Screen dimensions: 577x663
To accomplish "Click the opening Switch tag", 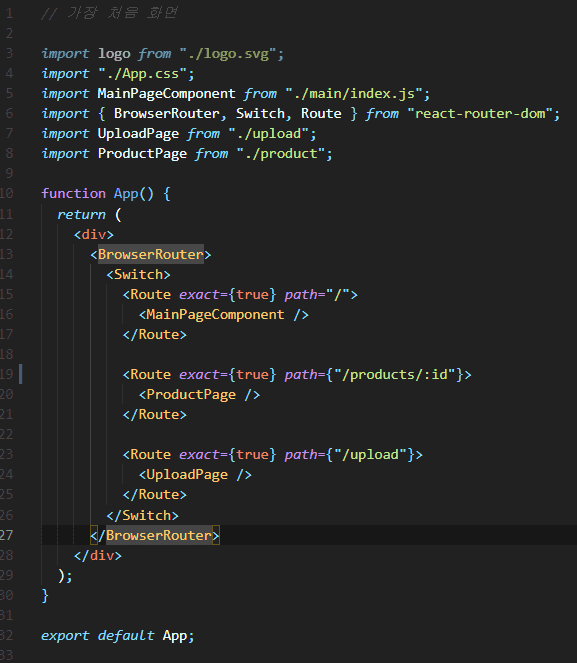I will click(x=138, y=274).
